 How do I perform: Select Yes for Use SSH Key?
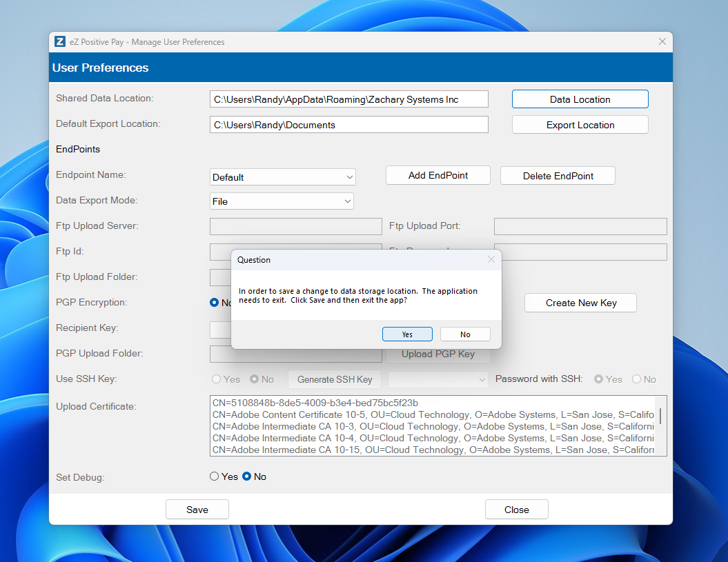217,379
